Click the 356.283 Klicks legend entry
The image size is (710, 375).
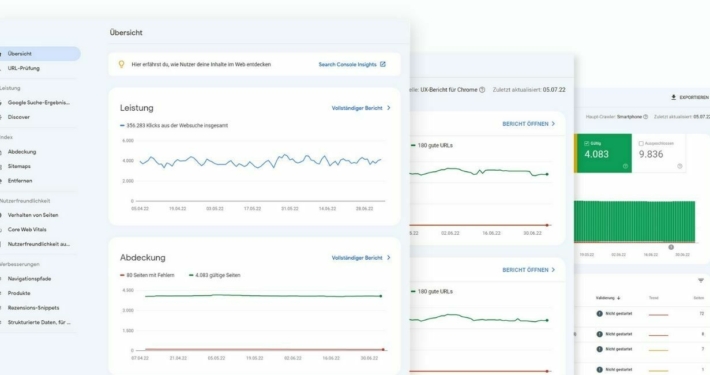(x=174, y=125)
